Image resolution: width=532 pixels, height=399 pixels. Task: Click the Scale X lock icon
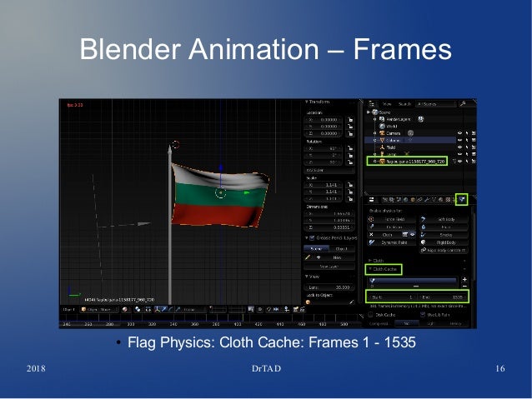350,185
